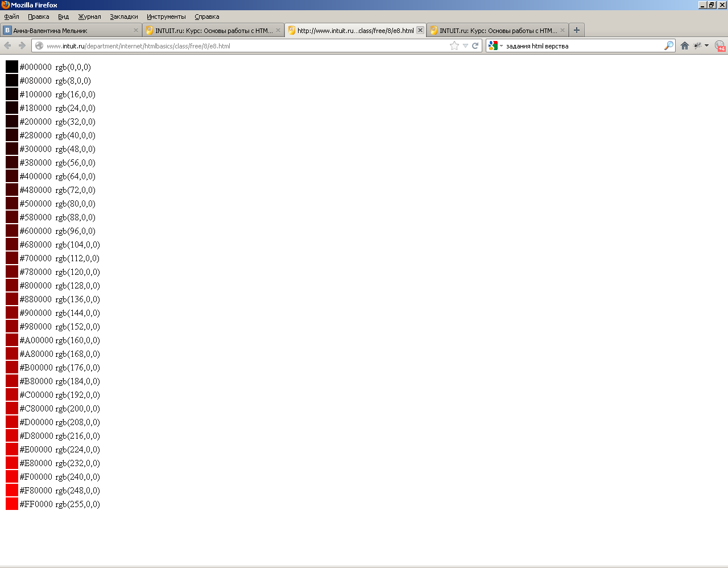This screenshot has height=568, width=728.
Task: Switch to the Анна-Валентина Мельник tab
Action: (71, 30)
